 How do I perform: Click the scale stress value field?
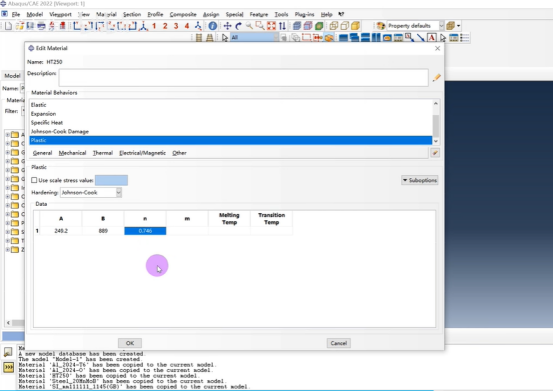(111, 180)
